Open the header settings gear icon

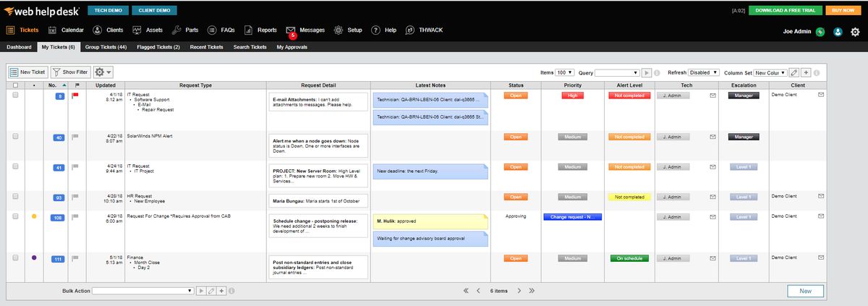(x=855, y=32)
